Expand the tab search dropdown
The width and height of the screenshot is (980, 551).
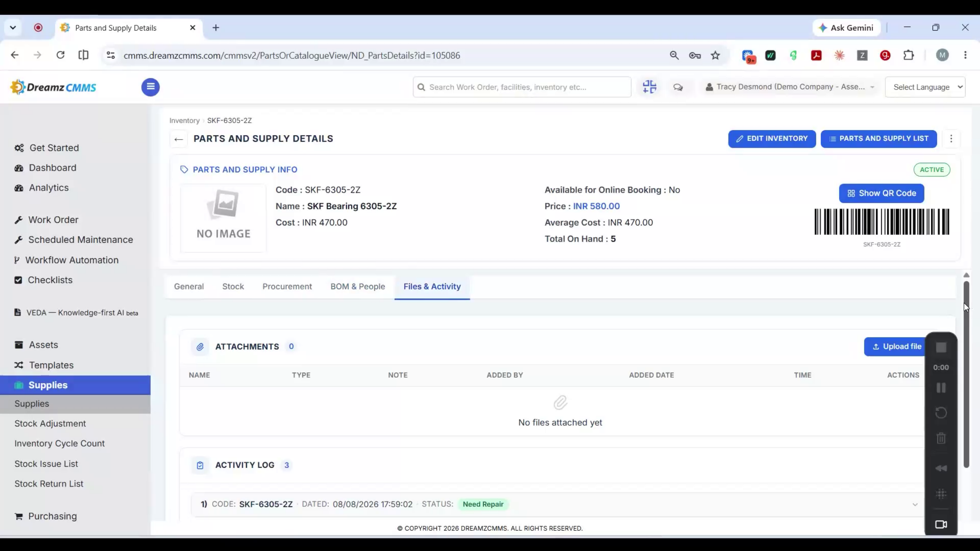click(13, 28)
